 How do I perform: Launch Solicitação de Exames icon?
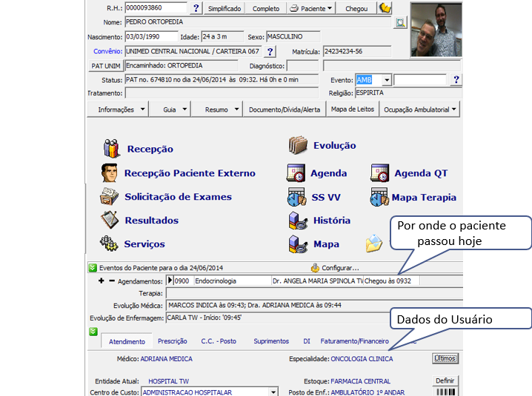[109, 196]
